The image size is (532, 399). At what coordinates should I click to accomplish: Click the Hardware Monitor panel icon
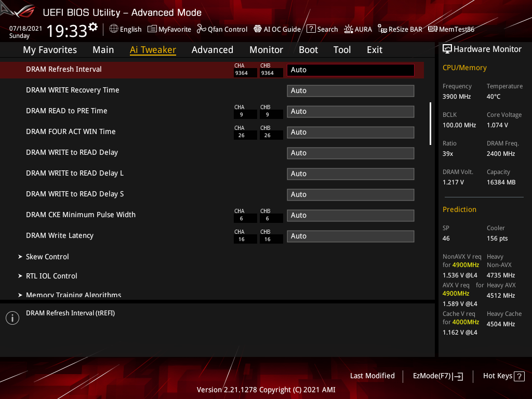click(448, 48)
